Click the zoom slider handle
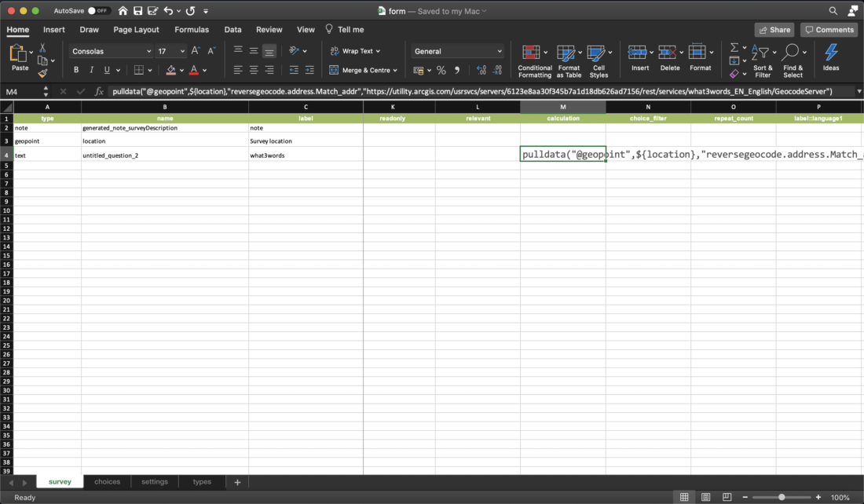 tap(782, 498)
